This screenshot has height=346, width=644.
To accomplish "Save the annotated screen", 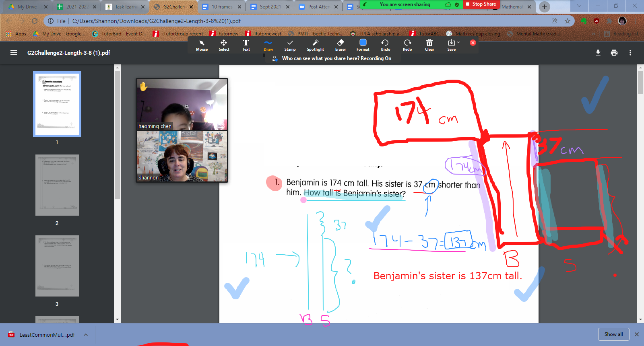I will (451, 45).
